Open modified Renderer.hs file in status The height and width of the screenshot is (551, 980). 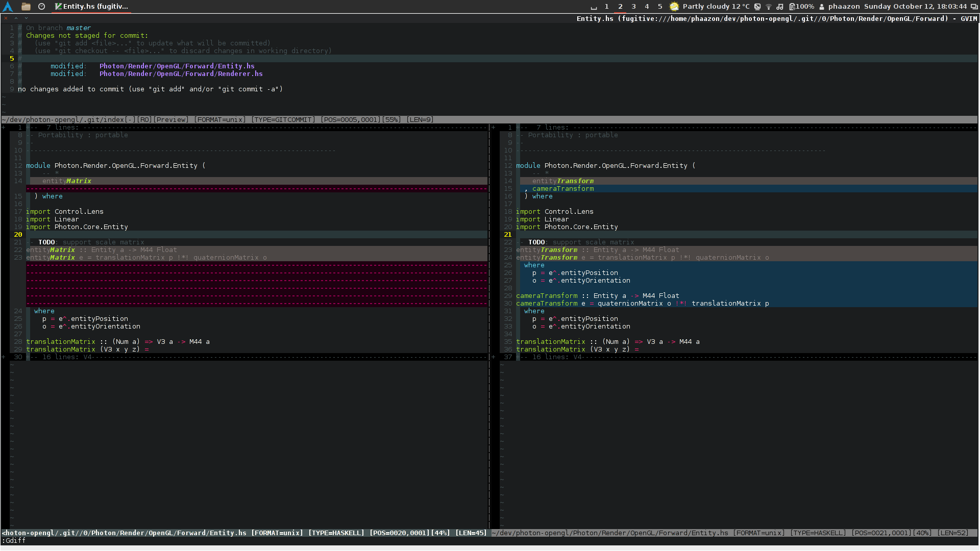(x=181, y=74)
